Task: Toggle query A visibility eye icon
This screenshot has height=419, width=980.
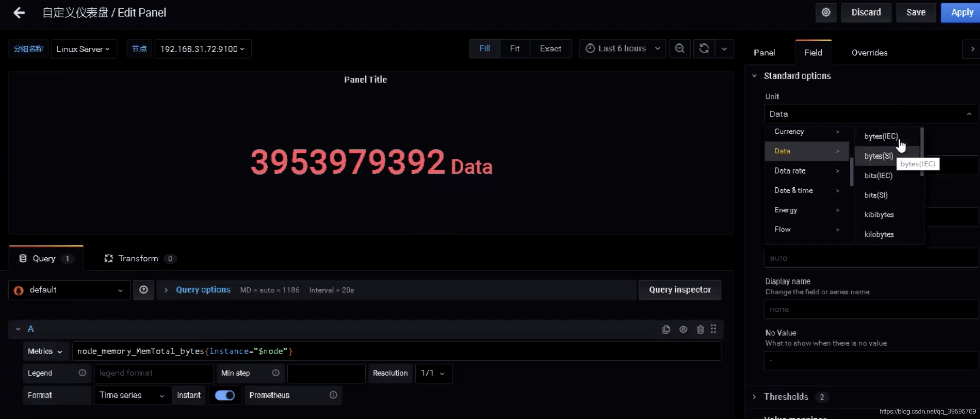Action: pos(683,329)
